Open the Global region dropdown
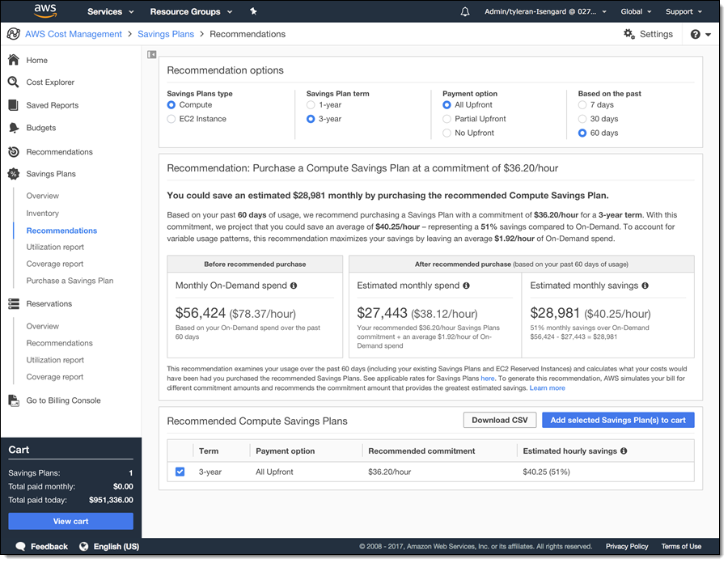The height and width of the screenshot is (563, 728). click(636, 11)
